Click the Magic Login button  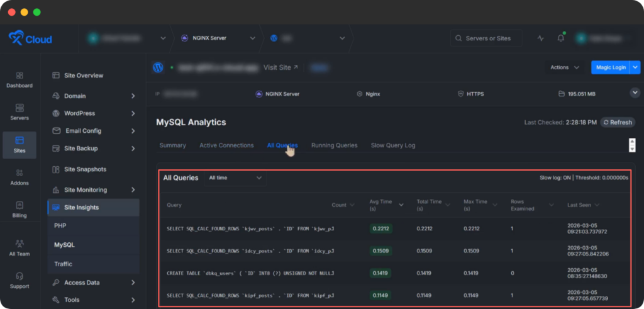610,67
